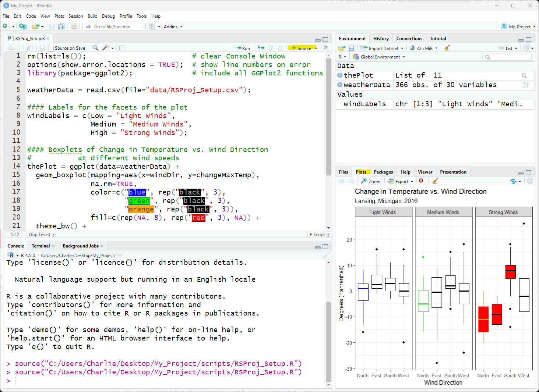Expand thePlot object in Environment

point(340,75)
